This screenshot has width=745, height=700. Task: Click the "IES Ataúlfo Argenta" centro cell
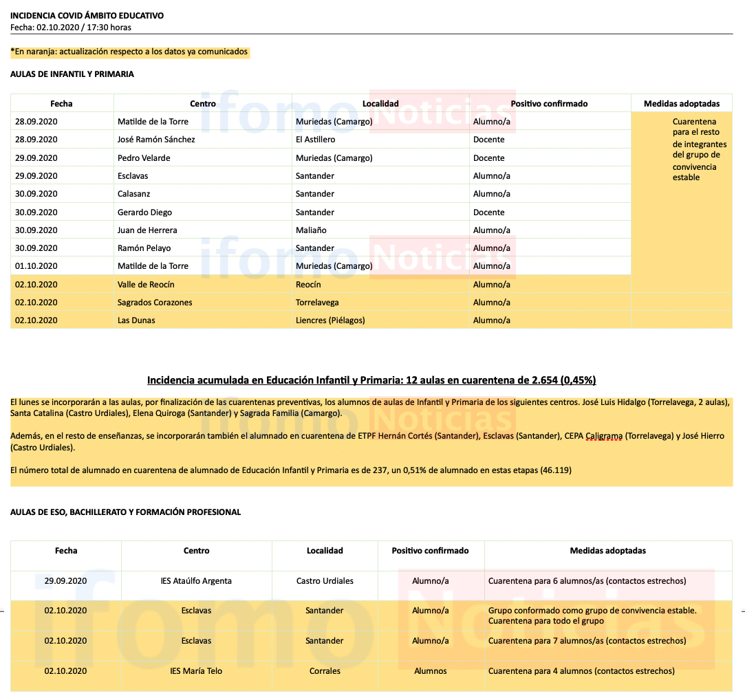(x=196, y=581)
